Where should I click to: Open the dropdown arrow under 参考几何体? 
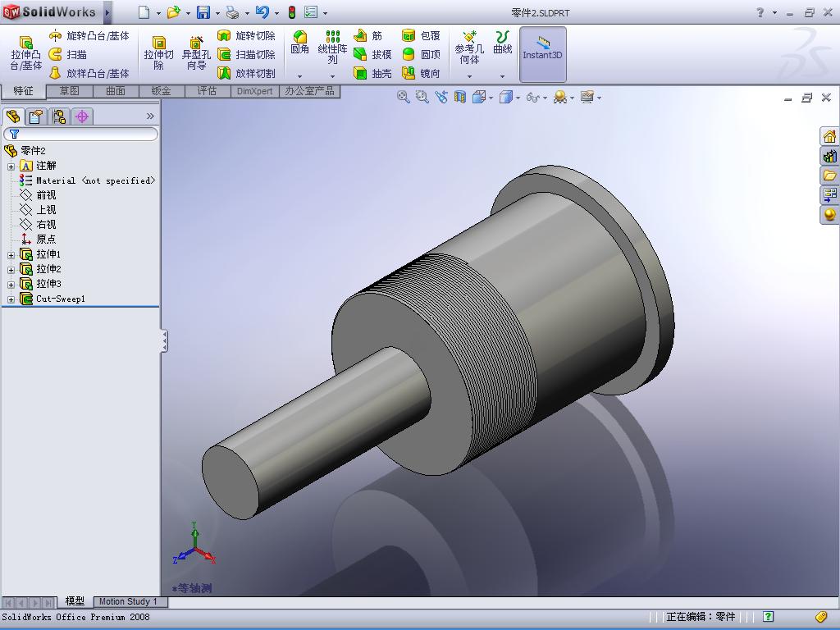(x=469, y=76)
